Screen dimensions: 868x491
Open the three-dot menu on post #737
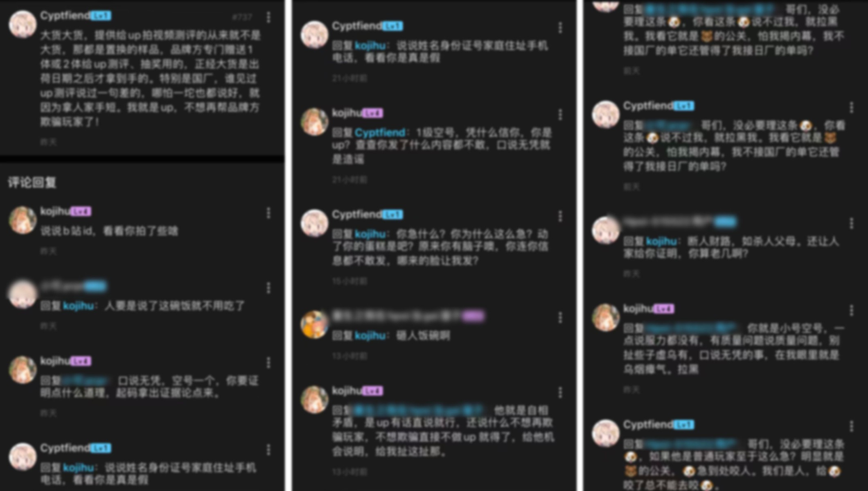pos(268,17)
